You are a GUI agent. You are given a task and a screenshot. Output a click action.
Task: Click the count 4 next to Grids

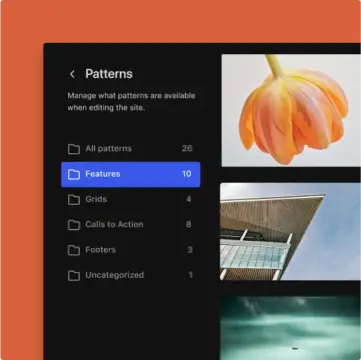(189, 199)
